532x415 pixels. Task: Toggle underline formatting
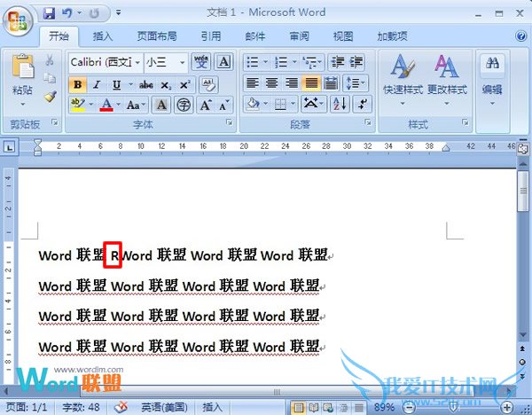117,85
